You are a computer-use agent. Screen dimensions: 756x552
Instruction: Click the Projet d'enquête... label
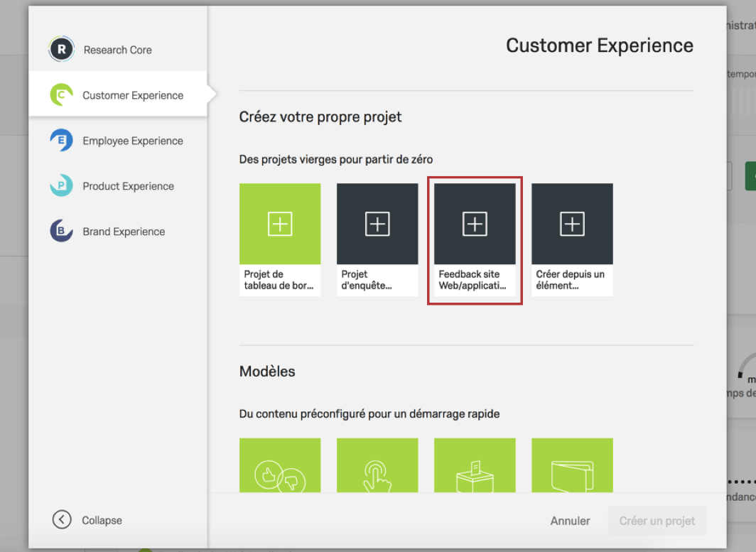367,280
